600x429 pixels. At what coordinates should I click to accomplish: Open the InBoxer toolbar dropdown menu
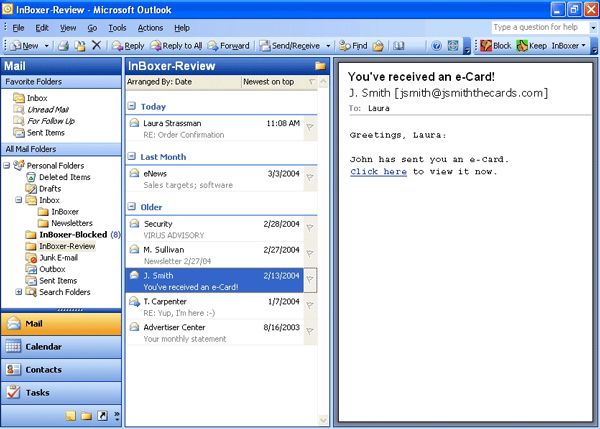[x=568, y=46]
